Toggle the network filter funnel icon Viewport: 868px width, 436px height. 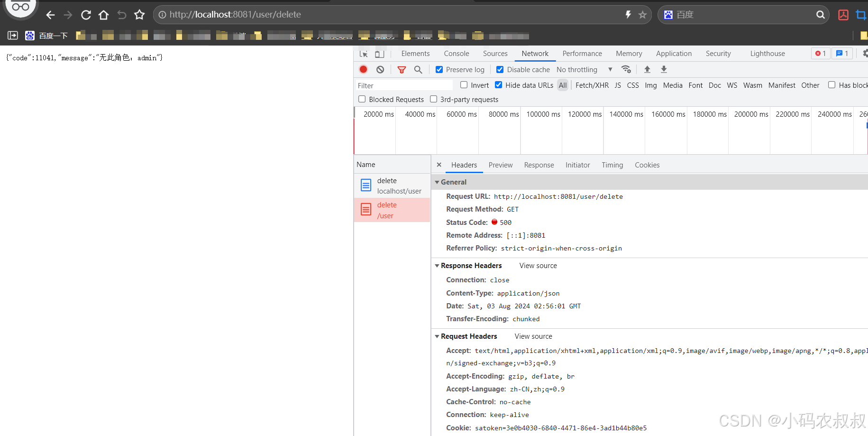click(x=402, y=70)
